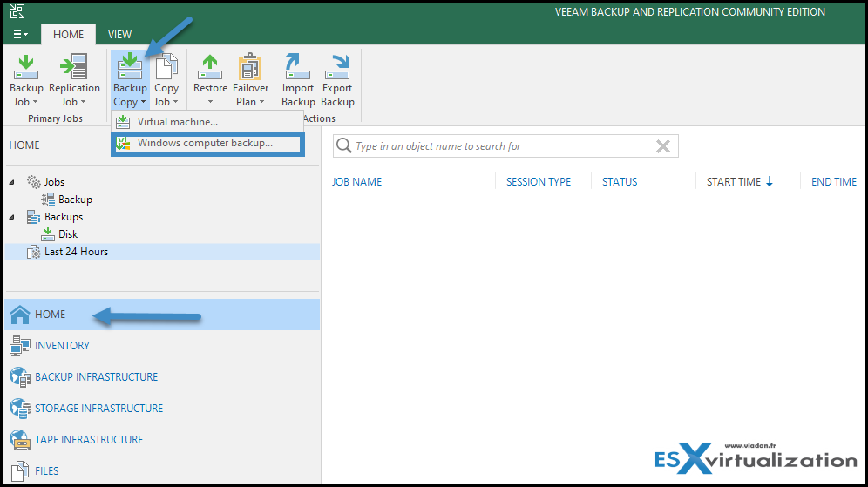Screen dimensions: 868x487
Task: Switch to the HOME ribbon tab
Action: tap(68, 34)
